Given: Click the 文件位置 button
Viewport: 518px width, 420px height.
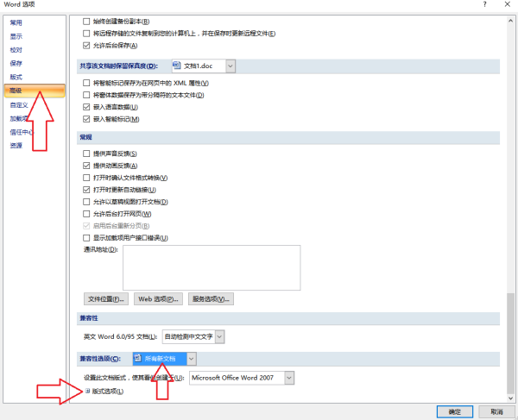Looking at the screenshot, I should coord(106,299).
